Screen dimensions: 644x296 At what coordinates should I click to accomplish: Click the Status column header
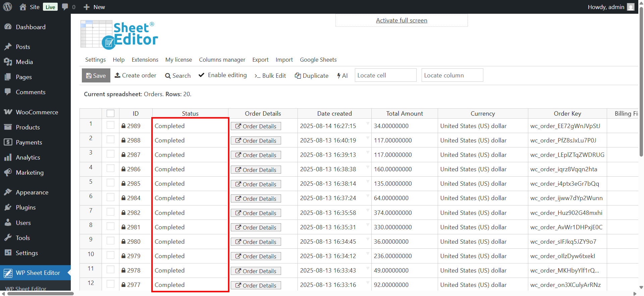point(190,113)
